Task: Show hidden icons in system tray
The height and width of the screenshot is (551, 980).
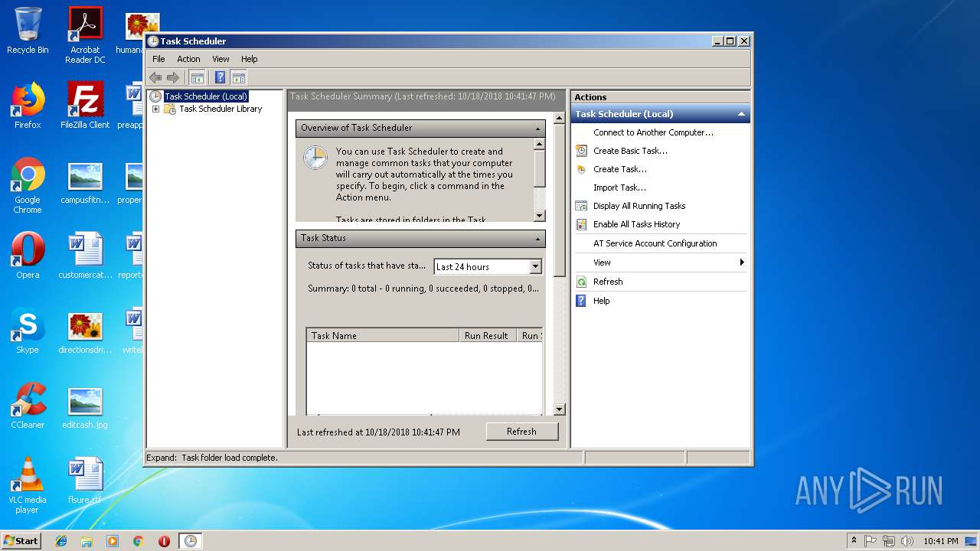Action: click(854, 540)
